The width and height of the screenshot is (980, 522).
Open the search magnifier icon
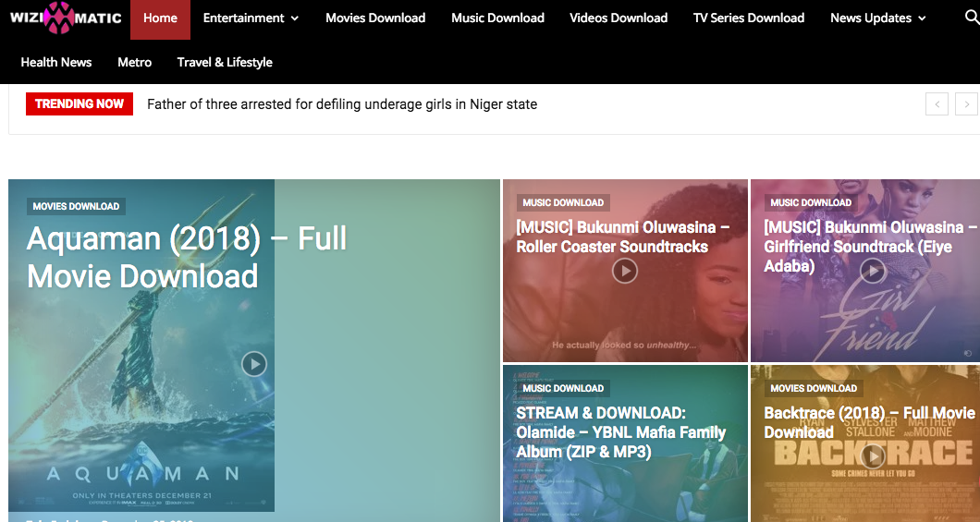pos(972,18)
